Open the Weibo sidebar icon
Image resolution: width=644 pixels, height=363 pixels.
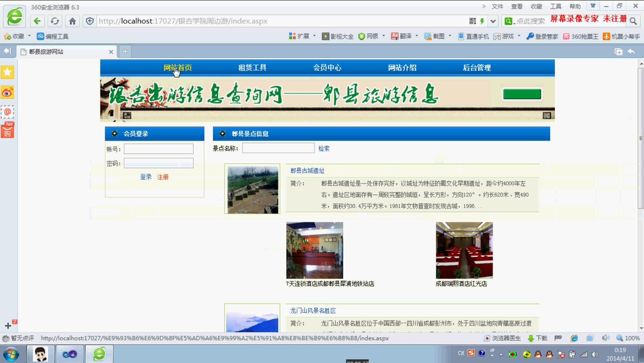click(x=7, y=93)
